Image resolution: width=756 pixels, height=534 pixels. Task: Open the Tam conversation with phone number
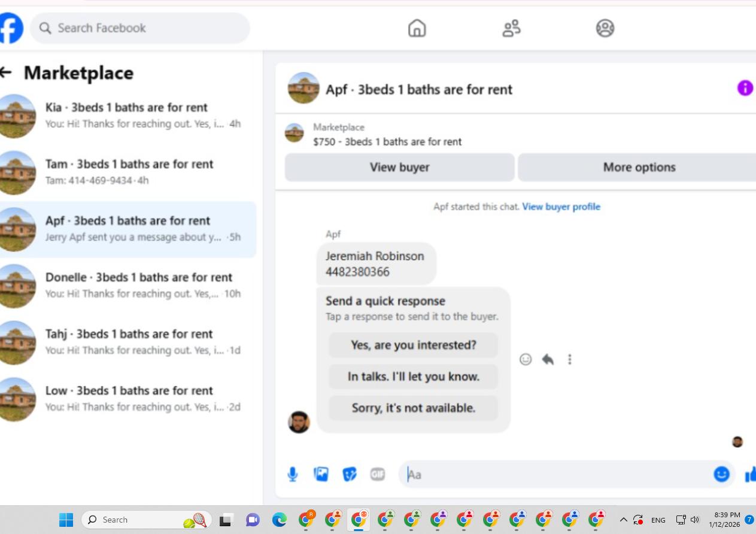[x=128, y=172]
